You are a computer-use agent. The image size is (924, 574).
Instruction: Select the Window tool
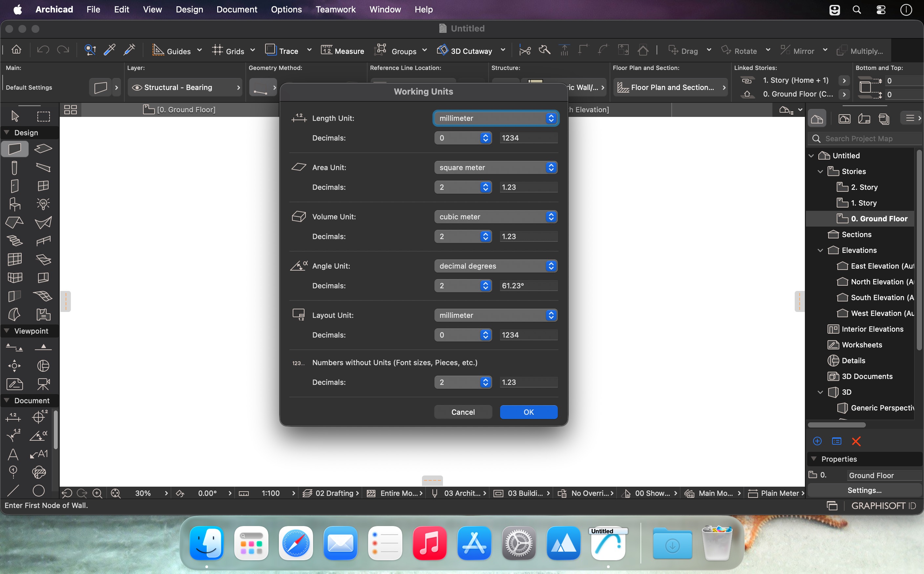coord(43,186)
